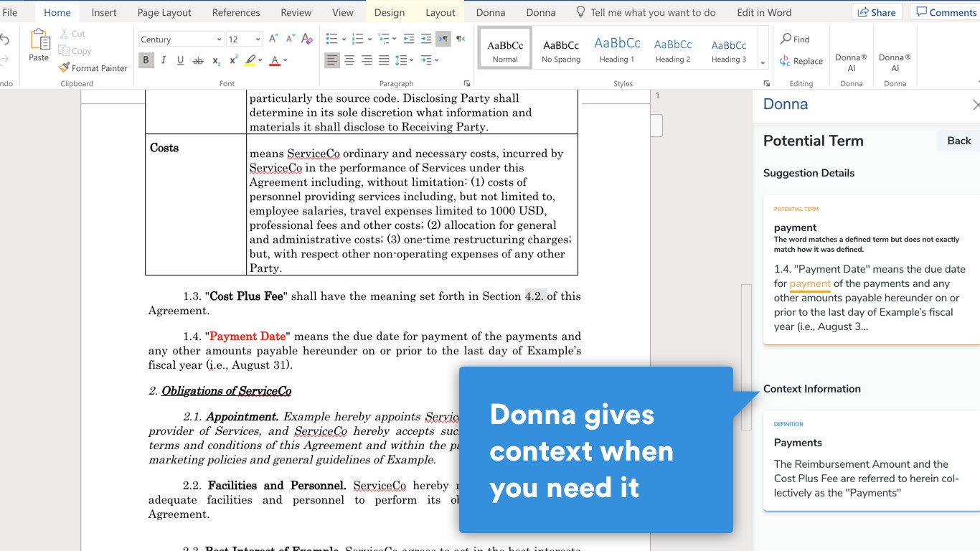Toggle Underline formatting
The width and height of the screenshot is (980, 551).
coord(180,60)
